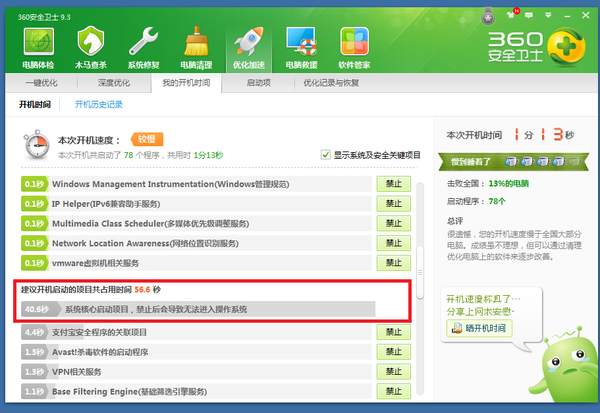Select the Network Location Awareness row text
The image size is (600, 413).
145,243
